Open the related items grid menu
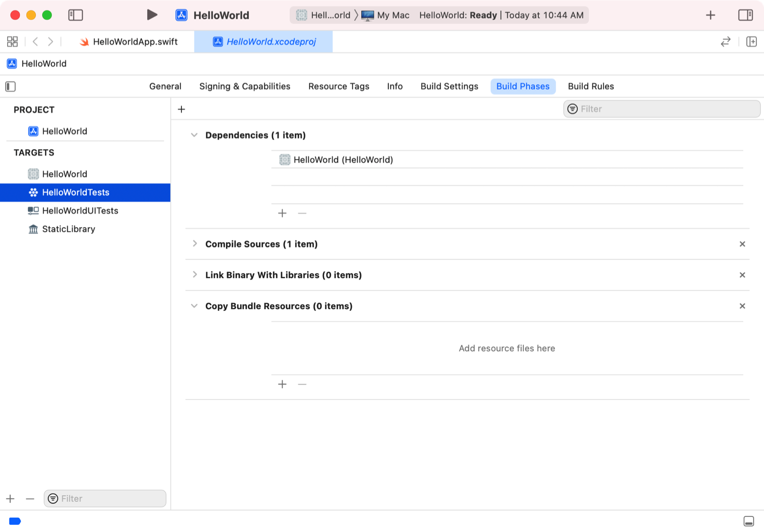The image size is (764, 532). [x=12, y=42]
